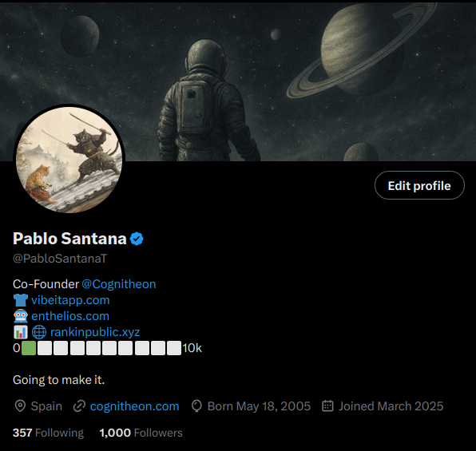Click the globe emoji icon

pos(39,332)
